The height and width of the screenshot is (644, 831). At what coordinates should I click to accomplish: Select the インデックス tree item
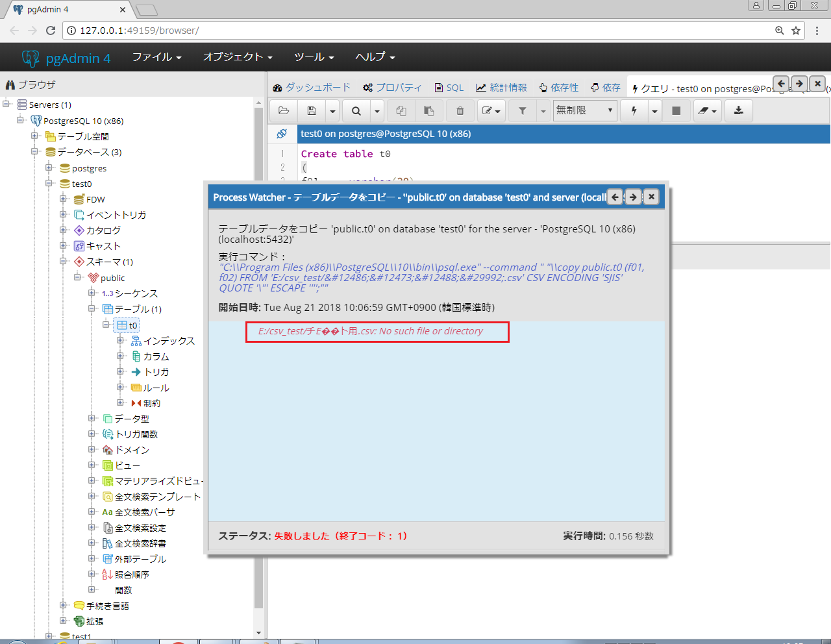click(169, 341)
